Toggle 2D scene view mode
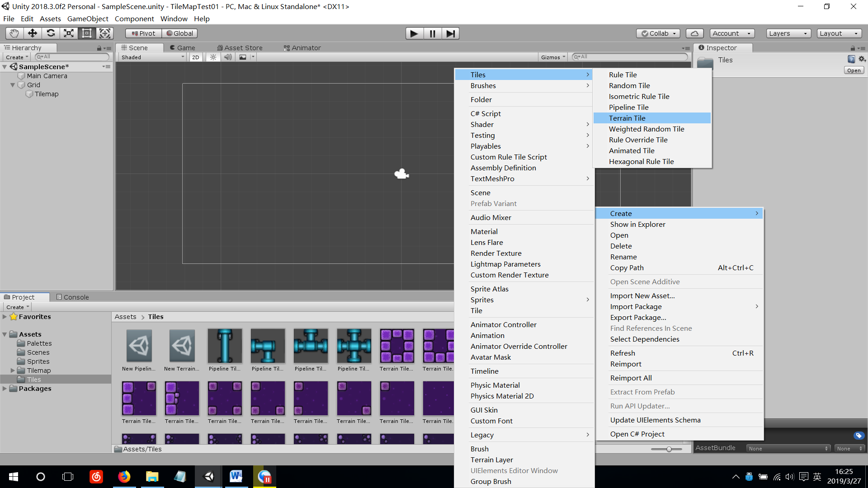Image resolution: width=868 pixels, height=488 pixels. (x=195, y=57)
